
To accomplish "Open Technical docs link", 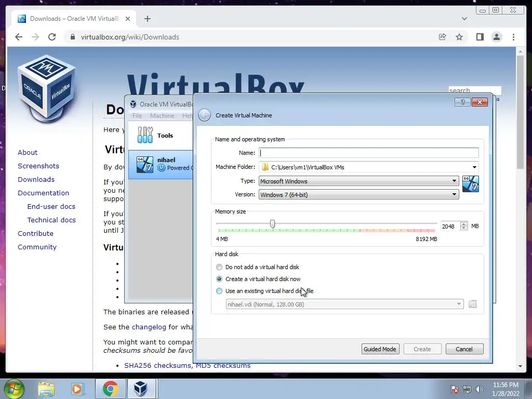I will click(x=51, y=220).
